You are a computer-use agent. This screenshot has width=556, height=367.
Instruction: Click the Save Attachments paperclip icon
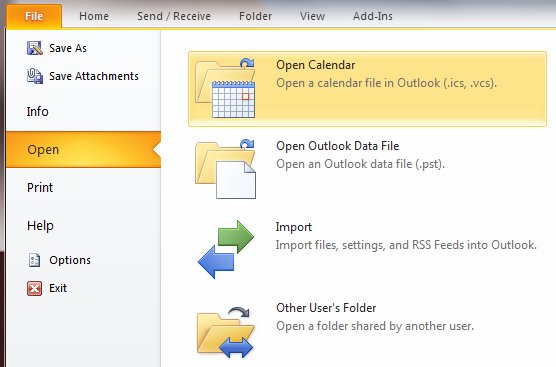(x=35, y=76)
